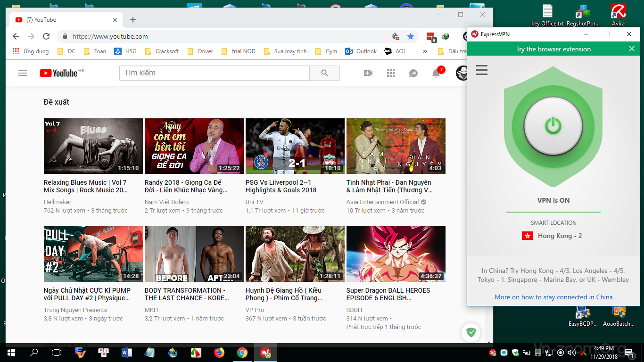Open Avira desktop shortcut
This screenshot has height=362, width=644.
coord(618,15)
